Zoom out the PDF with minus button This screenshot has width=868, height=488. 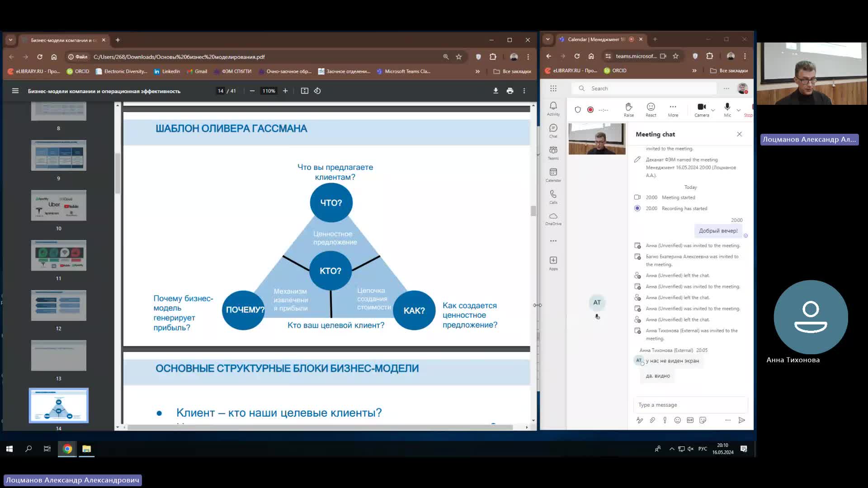pyautogui.click(x=252, y=91)
